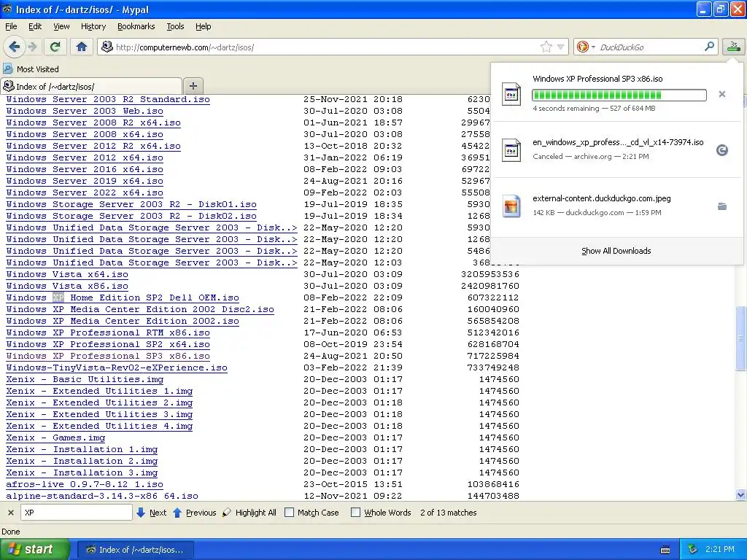Cancel the Windows XP SP3 download
747x560 pixels.
tap(722, 94)
